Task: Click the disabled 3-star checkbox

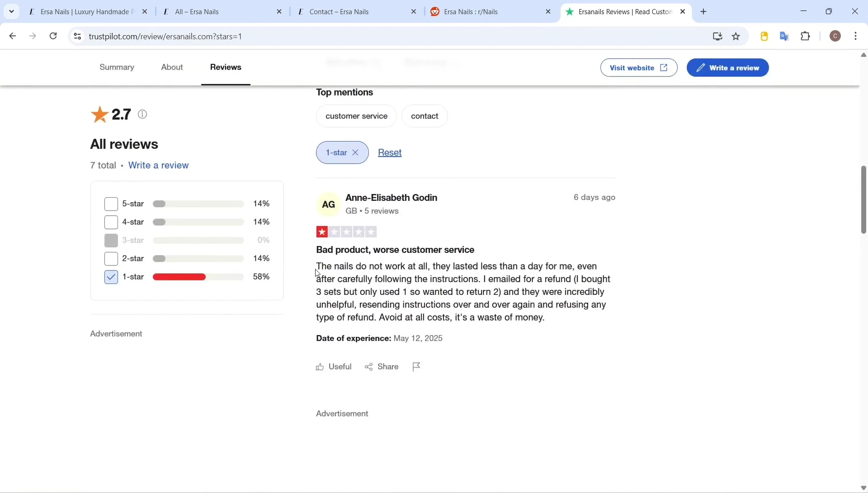Action: (x=111, y=241)
